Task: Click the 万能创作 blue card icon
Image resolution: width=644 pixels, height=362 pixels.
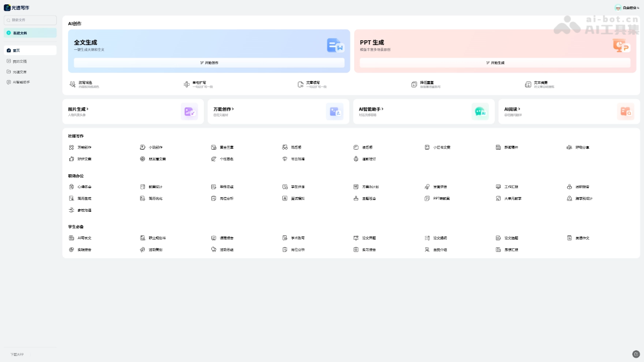Action: coord(335,112)
